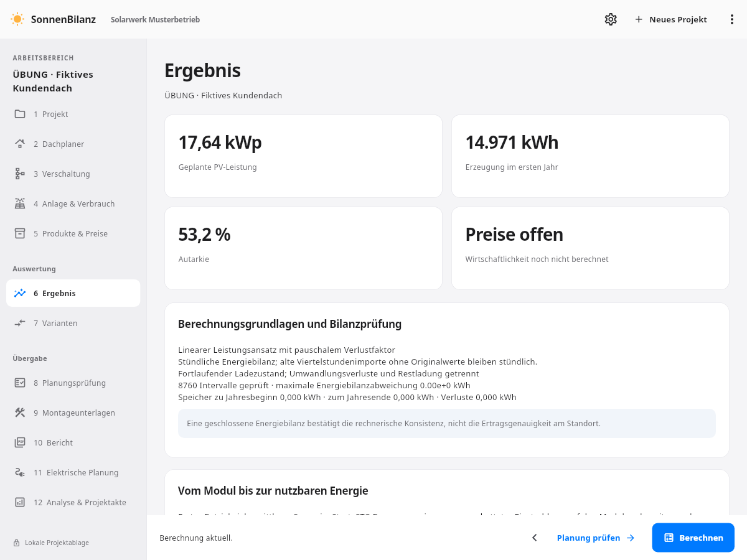Click the Lokale Projektablage text
Viewport: 747px width, 560px height.
(x=57, y=543)
